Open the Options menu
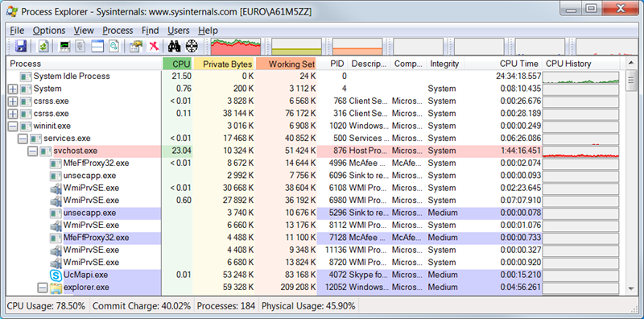 pos(49,31)
